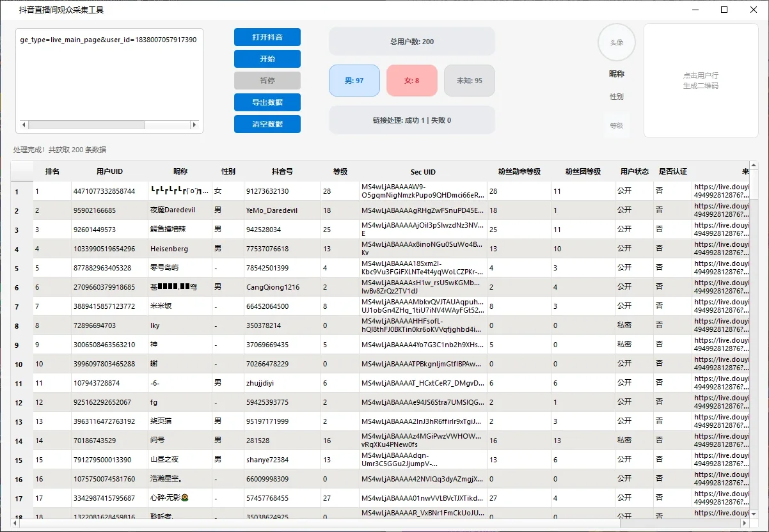Sort by the 排名 column header
769x532 pixels.
tap(52, 171)
